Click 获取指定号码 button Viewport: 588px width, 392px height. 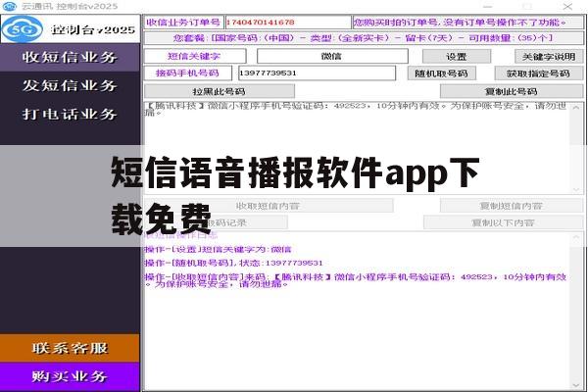[538, 73]
